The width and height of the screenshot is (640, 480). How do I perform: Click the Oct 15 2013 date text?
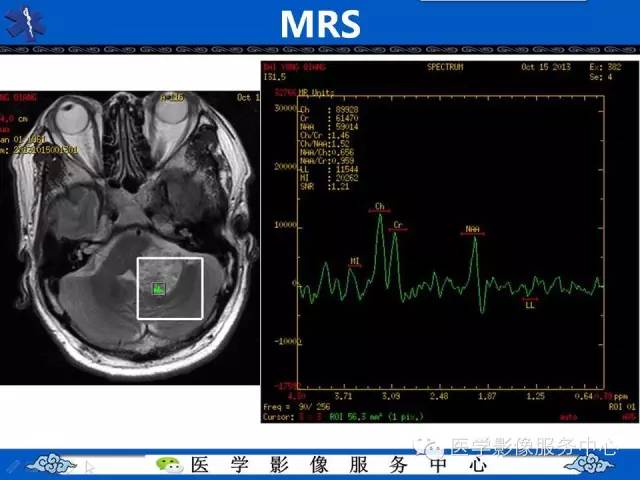pyautogui.click(x=546, y=67)
